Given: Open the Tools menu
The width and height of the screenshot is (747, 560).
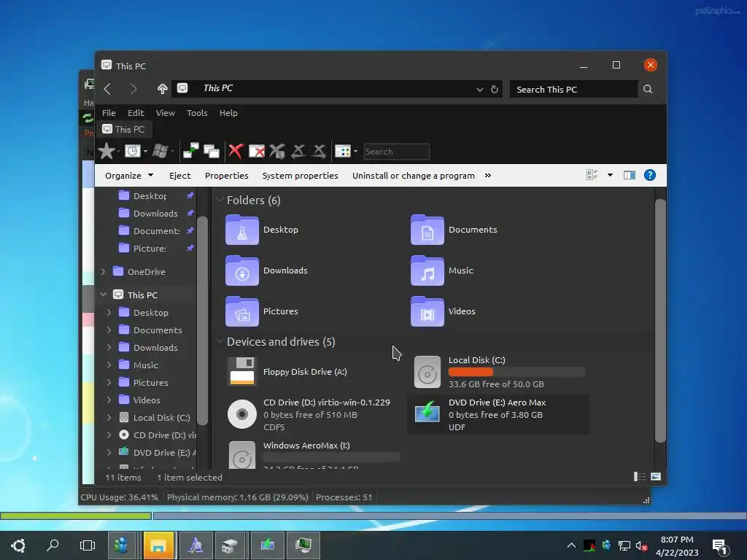Looking at the screenshot, I should (x=197, y=113).
